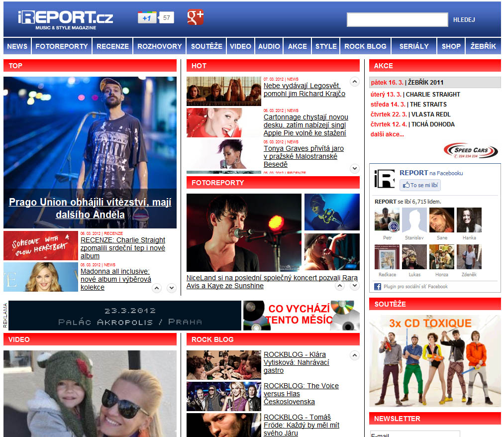Open Madonna all inclusive article
Viewport: 504px width, 437px height.
coord(116,279)
